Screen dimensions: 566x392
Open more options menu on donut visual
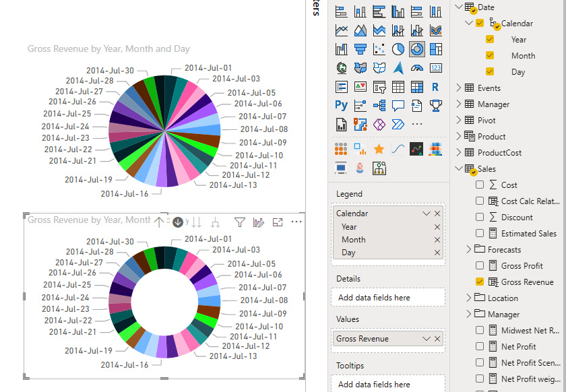pos(296,222)
